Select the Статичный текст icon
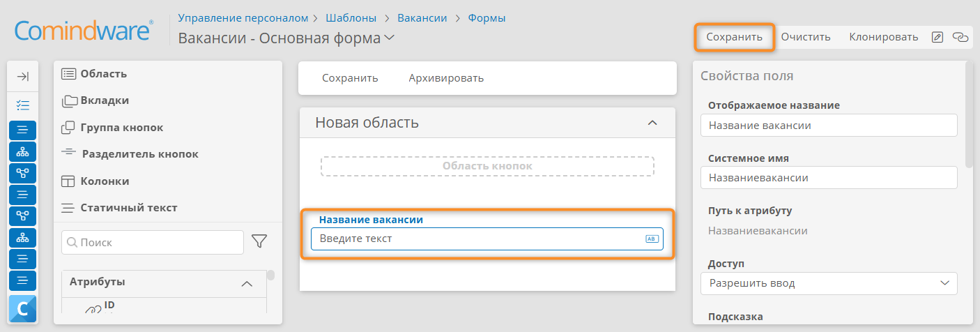Image resolution: width=980 pixels, height=332 pixels. coord(68,208)
